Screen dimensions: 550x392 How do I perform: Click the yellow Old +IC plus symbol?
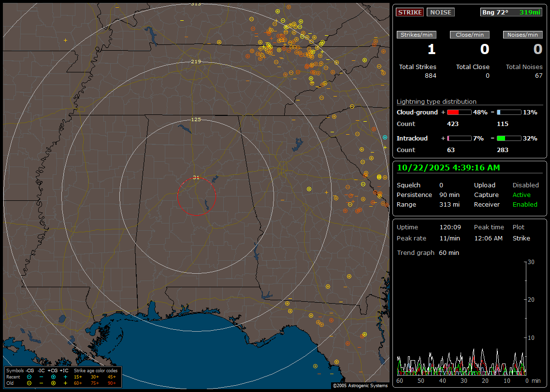click(x=65, y=383)
